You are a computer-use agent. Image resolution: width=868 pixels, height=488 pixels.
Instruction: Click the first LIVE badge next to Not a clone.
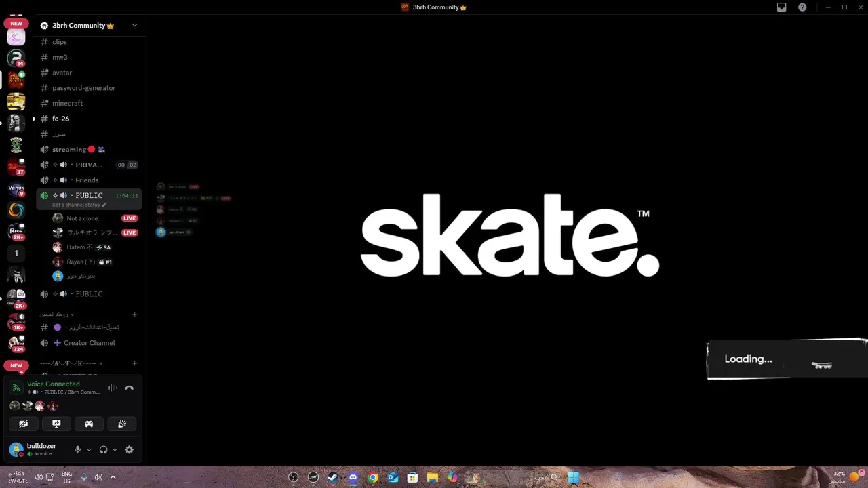tap(130, 218)
